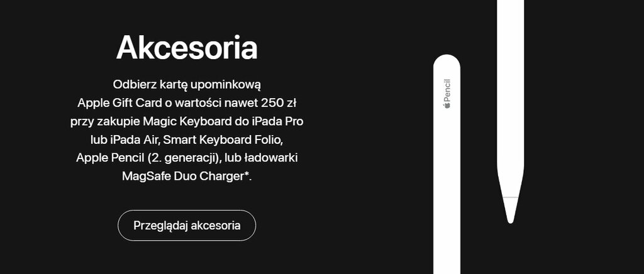Click the seam line above the pencil tip

coord(510,197)
